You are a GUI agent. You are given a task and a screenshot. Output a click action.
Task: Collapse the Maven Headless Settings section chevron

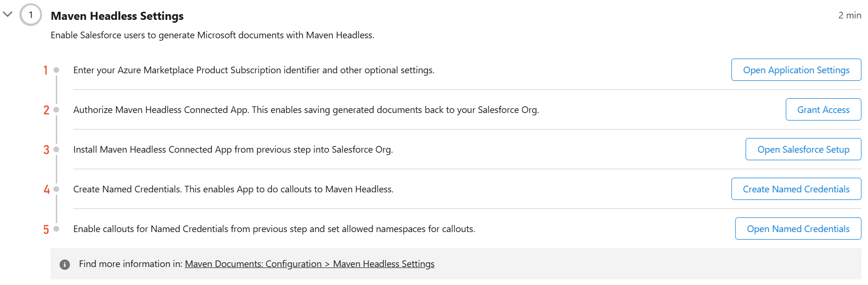coord(8,14)
